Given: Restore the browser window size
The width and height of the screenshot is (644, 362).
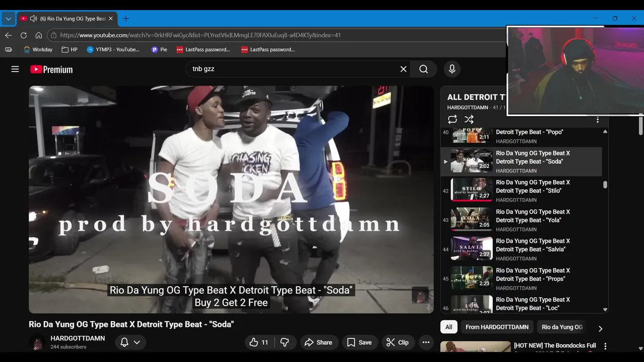Looking at the screenshot, I should pos(614,19).
